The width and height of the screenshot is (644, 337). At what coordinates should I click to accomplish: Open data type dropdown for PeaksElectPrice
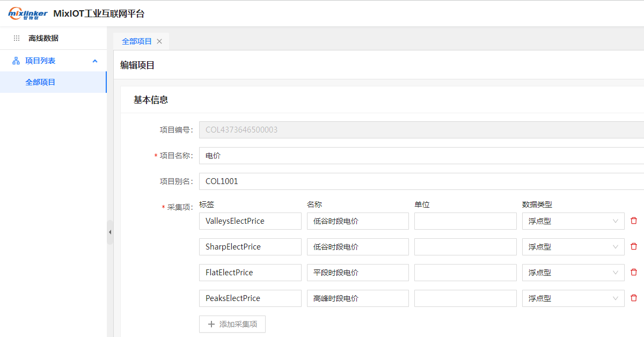pyautogui.click(x=573, y=298)
